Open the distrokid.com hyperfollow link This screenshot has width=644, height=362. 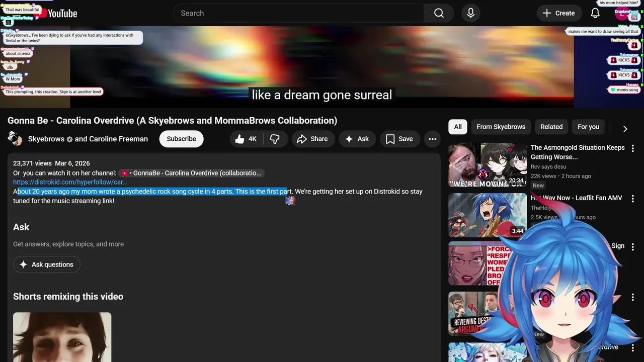tap(70, 182)
